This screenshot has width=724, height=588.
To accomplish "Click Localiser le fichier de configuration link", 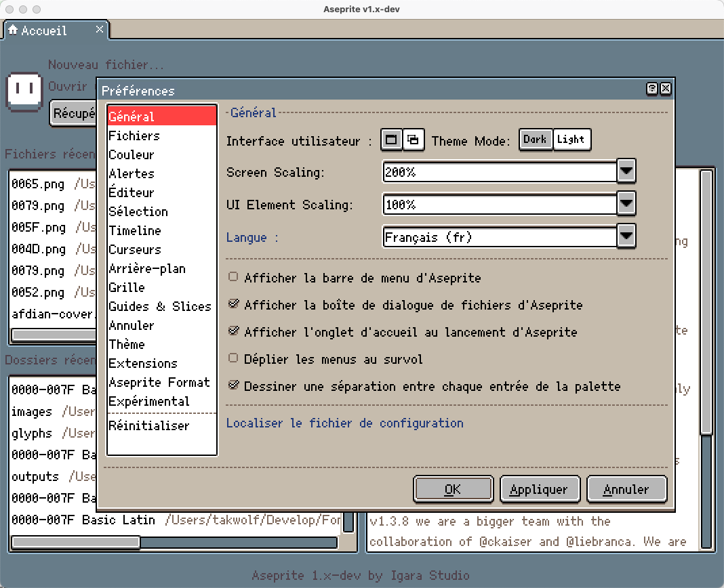I will pyautogui.click(x=345, y=423).
